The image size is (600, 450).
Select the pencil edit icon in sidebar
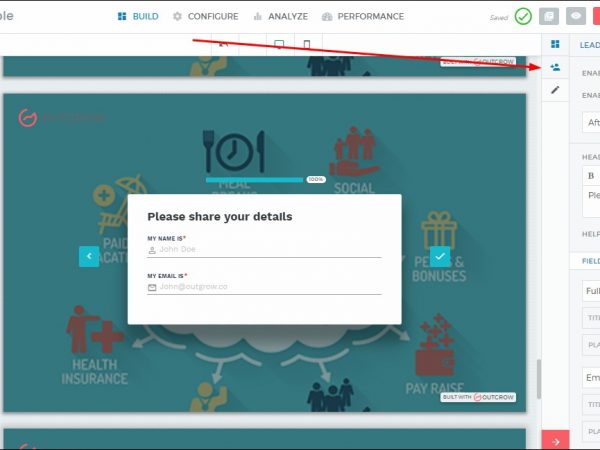[555, 90]
